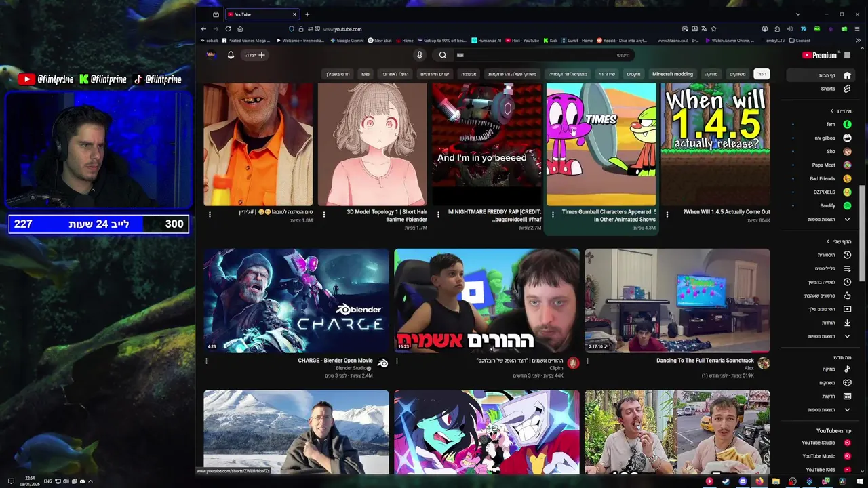Open the OZPIXELS subscription channel

pos(819,192)
